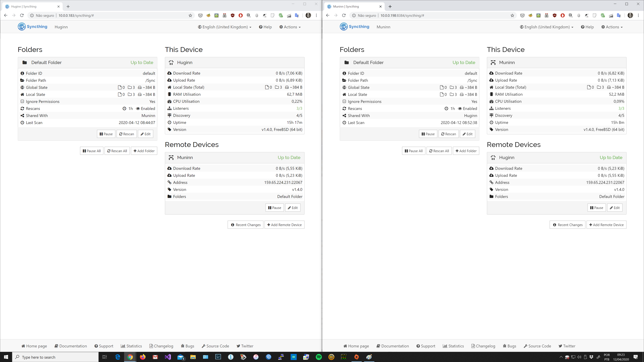Collapse Huginn This Device panel header
Screen dimensions: 644x362
[234, 63]
